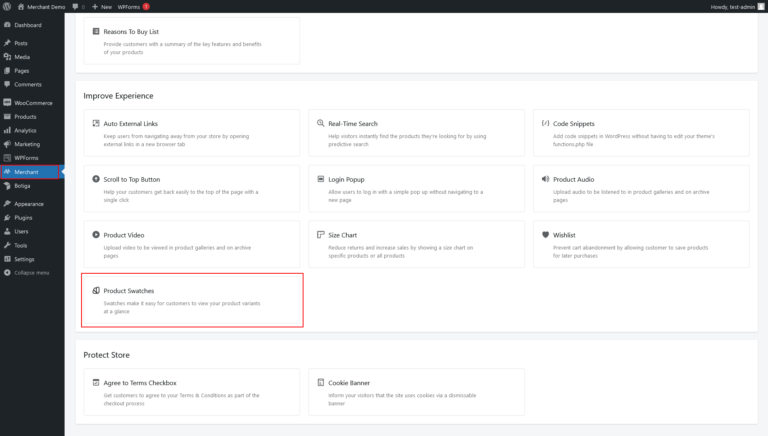
Task: Open the Code Snippets module
Action: pos(641,133)
